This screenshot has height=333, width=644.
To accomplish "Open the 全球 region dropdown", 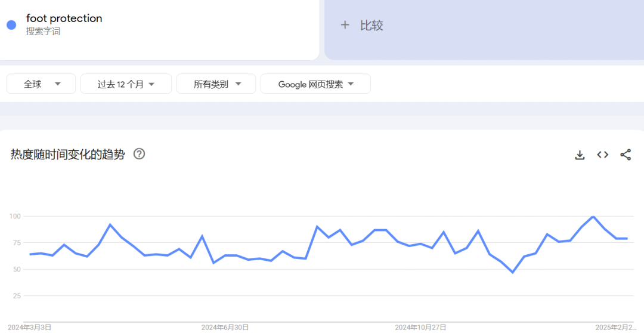I will click(41, 84).
